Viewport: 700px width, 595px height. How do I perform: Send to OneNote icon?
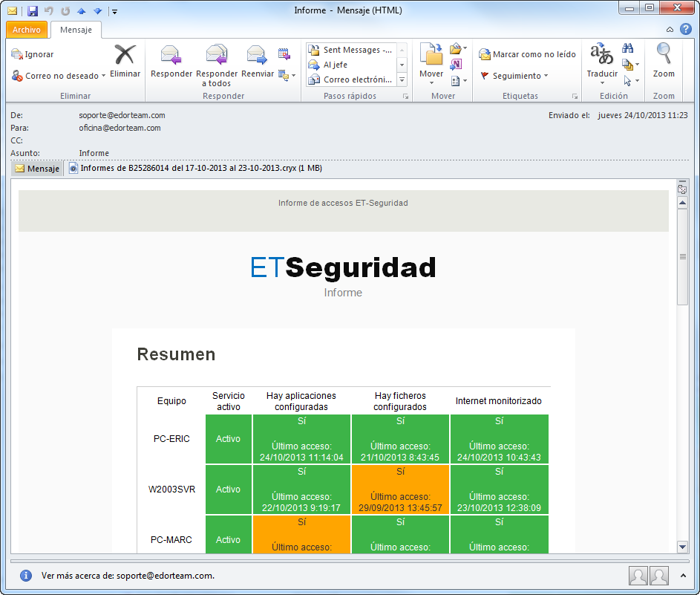pyautogui.click(x=456, y=65)
